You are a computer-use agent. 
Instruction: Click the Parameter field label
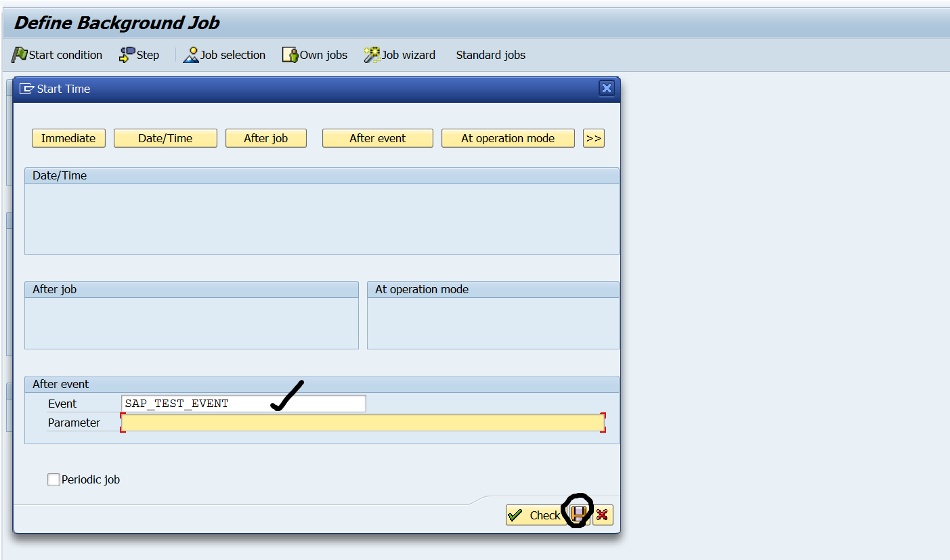pos(74,423)
